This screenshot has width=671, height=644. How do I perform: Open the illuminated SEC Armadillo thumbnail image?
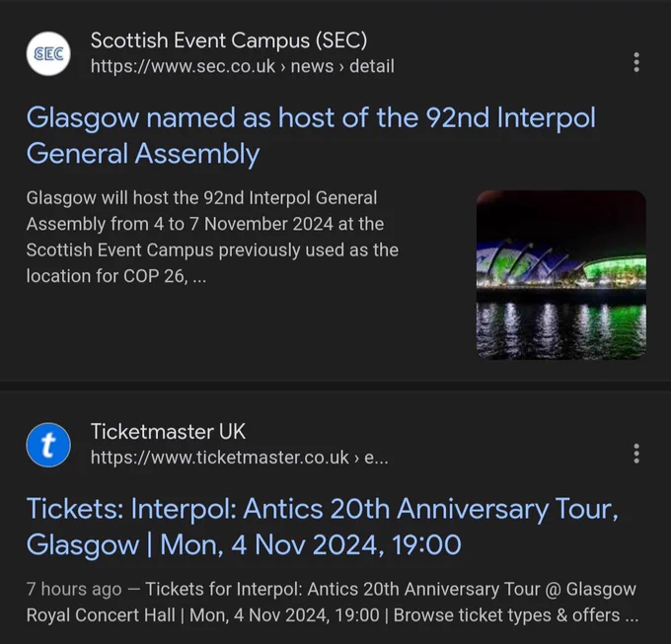tap(561, 275)
